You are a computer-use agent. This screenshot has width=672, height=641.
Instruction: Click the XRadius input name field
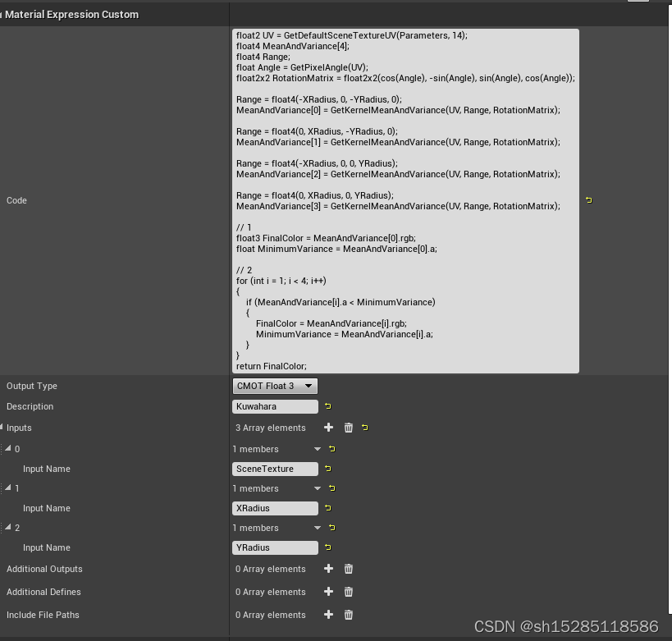275,508
